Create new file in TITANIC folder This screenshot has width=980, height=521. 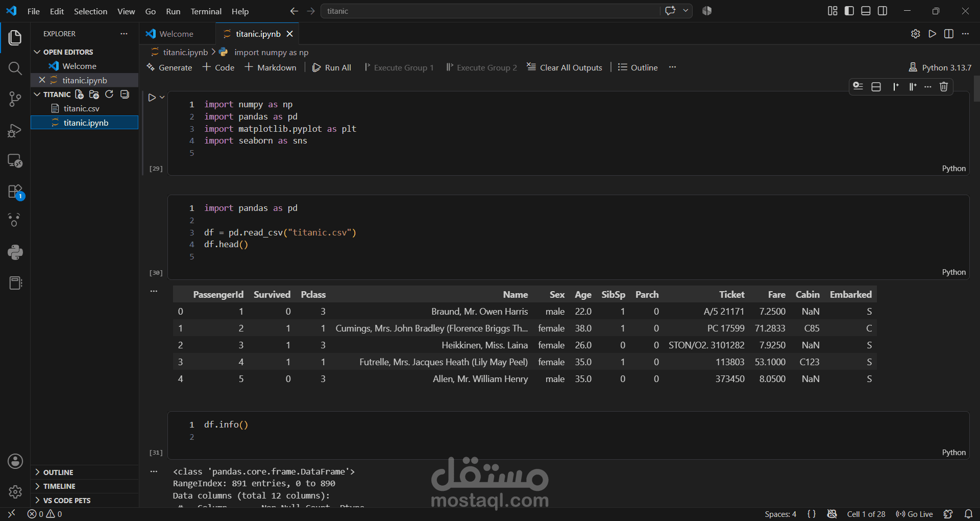pos(79,94)
